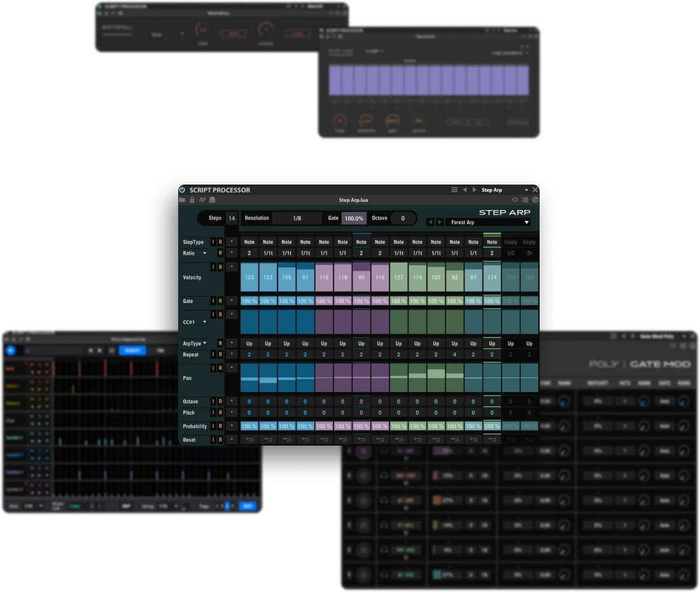700x592 pixels.
Task: Click the first step's StepType Note button
Action: (249, 242)
